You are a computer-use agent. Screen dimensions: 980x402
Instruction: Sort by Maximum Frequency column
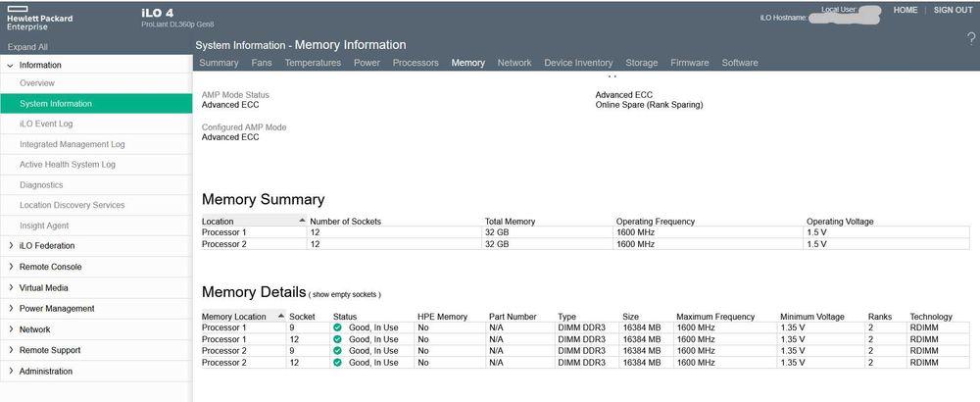[x=715, y=317]
